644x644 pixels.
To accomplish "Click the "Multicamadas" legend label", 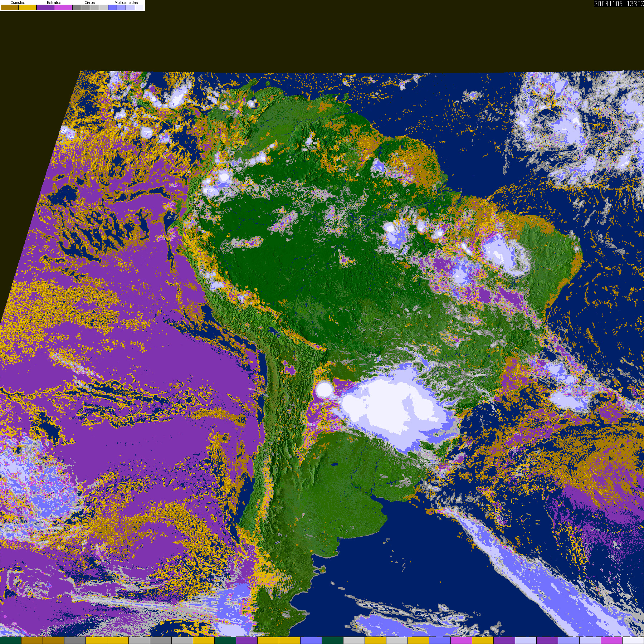I will pyautogui.click(x=126, y=3).
